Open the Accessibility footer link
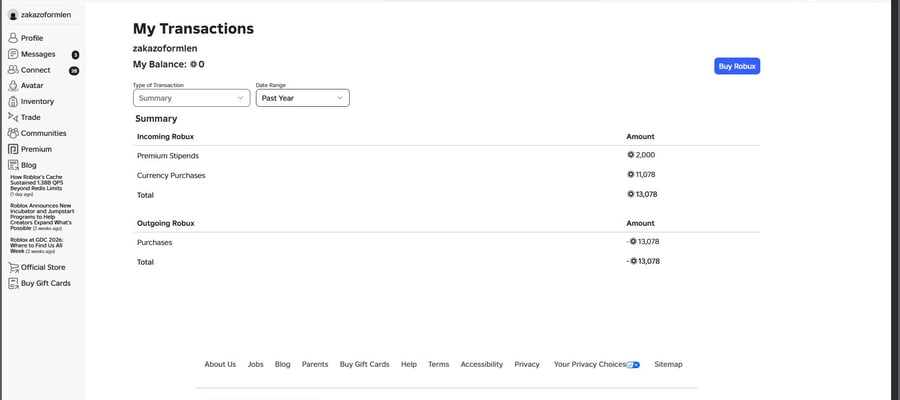The height and width of the screenshot is (400, 900). (x=482, y=364)
